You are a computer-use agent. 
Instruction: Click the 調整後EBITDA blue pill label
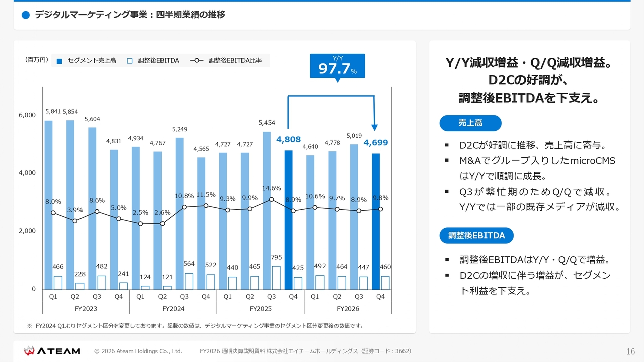point(476,235)
